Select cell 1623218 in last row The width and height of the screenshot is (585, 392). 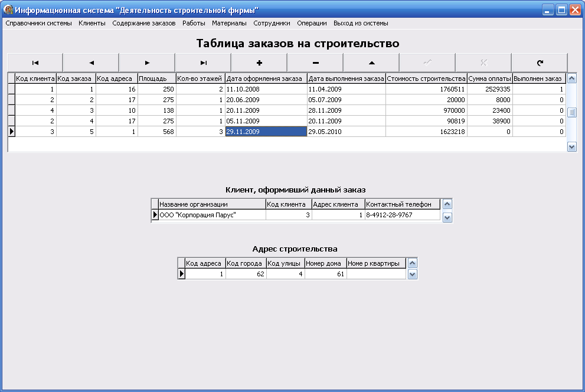coord(426,132)
